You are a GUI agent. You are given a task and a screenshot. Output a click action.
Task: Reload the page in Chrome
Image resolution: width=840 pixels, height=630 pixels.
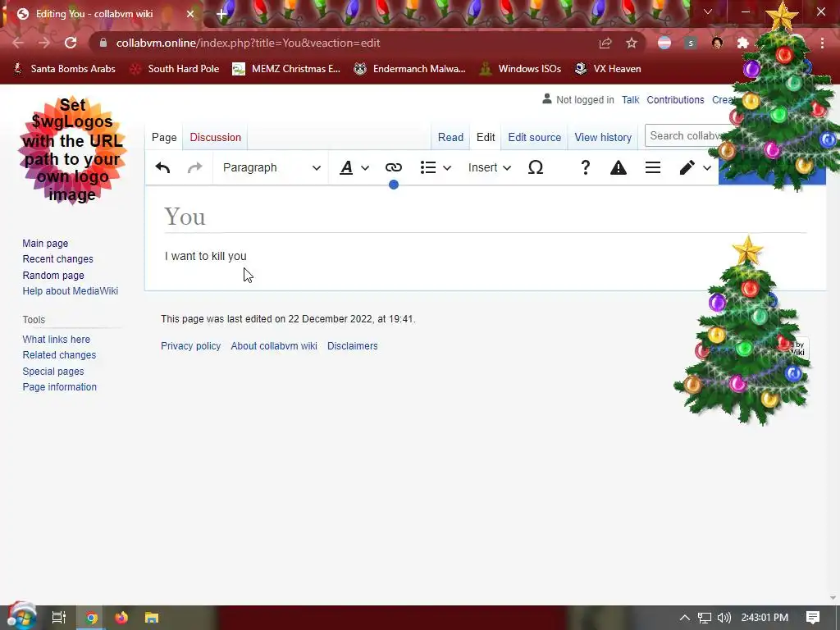pyautogui.click(x=71, y=43)
